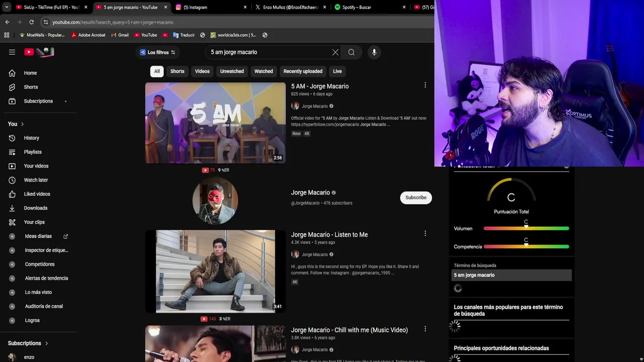Open options for Listen to Me video
The image size is (644, 362).
coord(425,233)
